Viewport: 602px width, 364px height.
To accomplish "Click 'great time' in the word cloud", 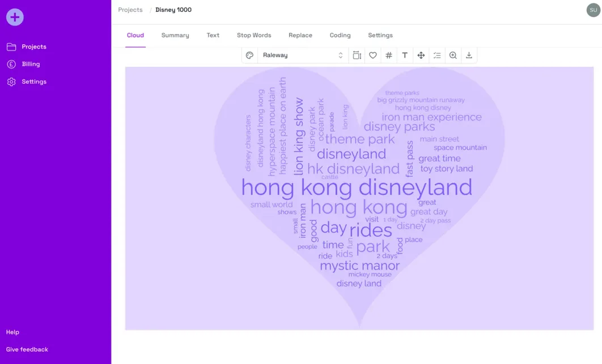I will pos(440,159).
